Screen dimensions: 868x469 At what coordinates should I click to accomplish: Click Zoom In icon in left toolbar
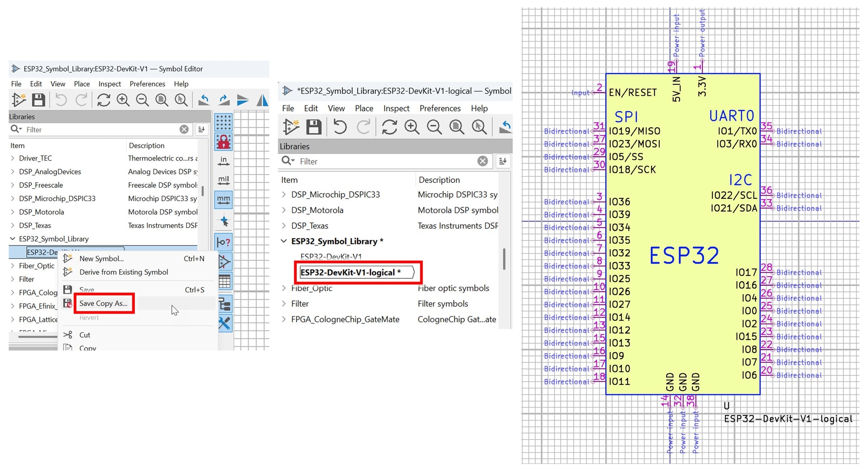(x=123, y=100)
